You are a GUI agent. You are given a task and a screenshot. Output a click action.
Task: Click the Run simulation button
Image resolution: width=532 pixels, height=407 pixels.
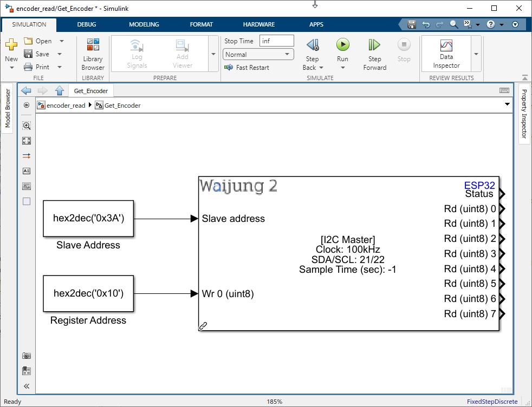click(342, 45)
